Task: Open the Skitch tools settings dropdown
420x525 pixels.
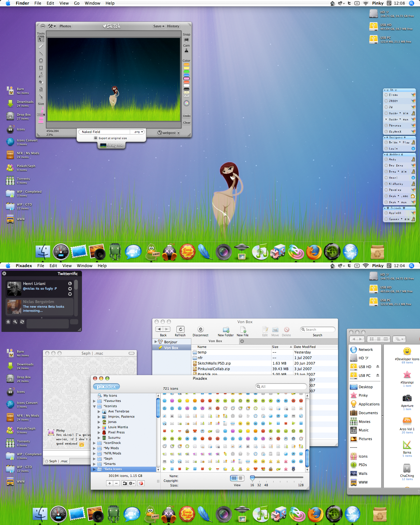Action: tap(52, 26)
